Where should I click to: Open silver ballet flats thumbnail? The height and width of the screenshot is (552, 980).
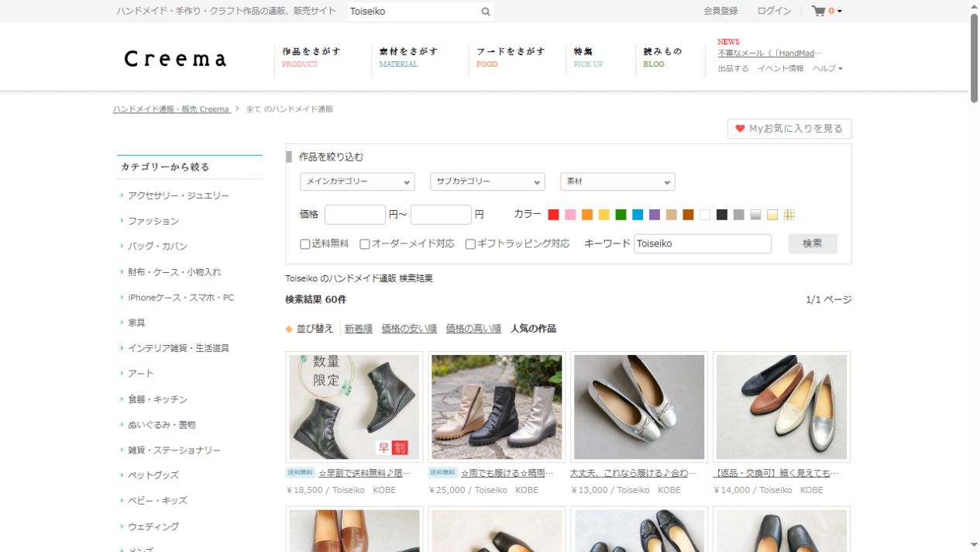[x=639, y=407]
